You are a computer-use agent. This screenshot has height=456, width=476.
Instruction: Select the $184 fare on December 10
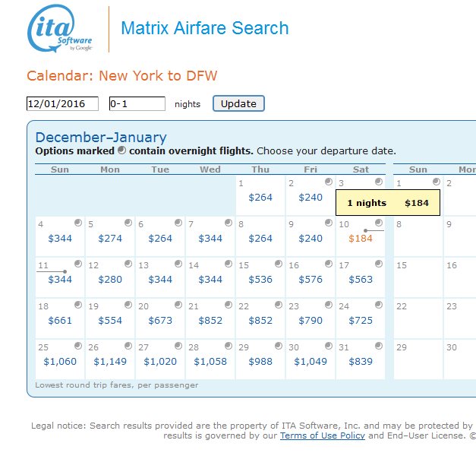(x=361, y=239)
